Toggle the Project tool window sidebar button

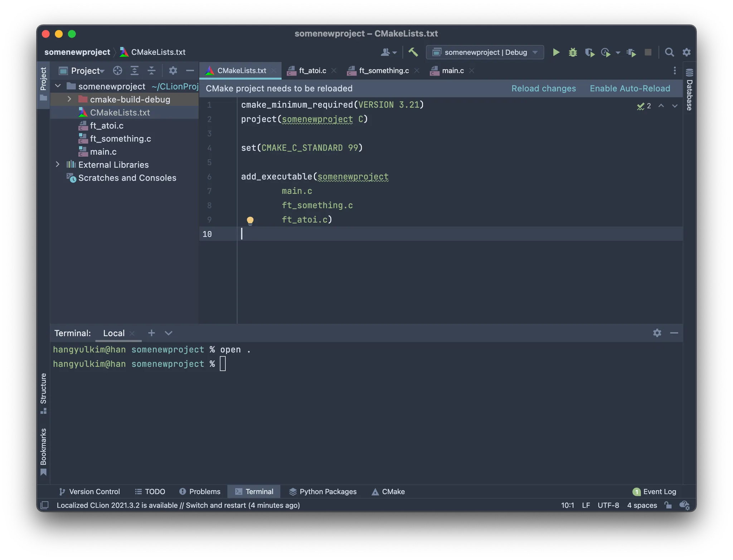[43, 83]
